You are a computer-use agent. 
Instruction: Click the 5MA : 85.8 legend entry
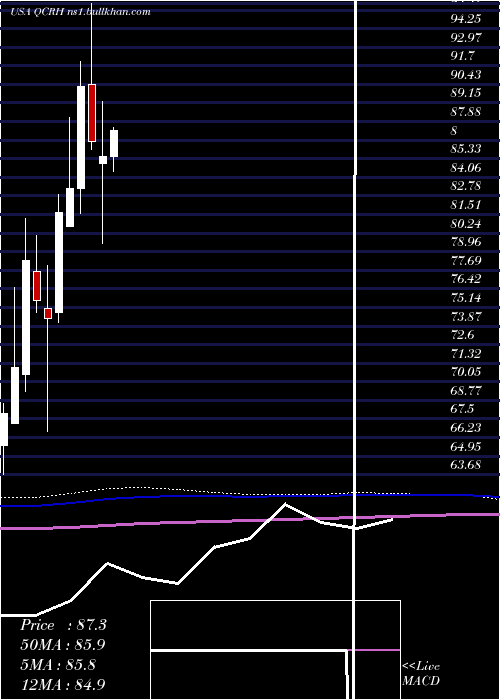coord(58,664)
